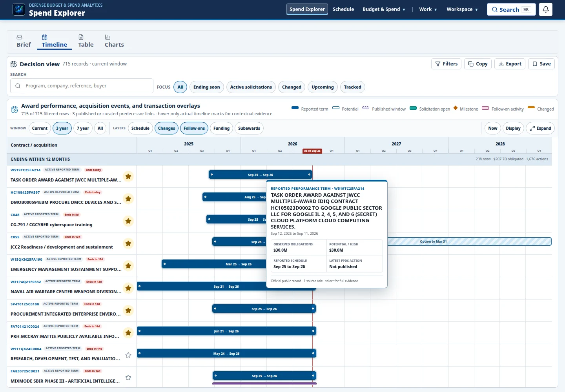
Task: Unstar the HC108425FA597 DMCC devices row
Action: [128, 199]
